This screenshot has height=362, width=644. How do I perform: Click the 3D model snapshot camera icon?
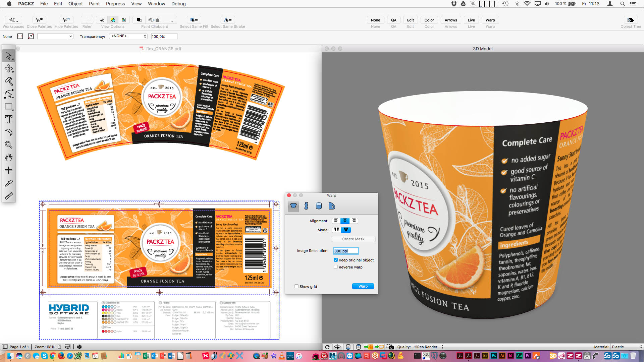pyautogui.click(x=390, y=347)
